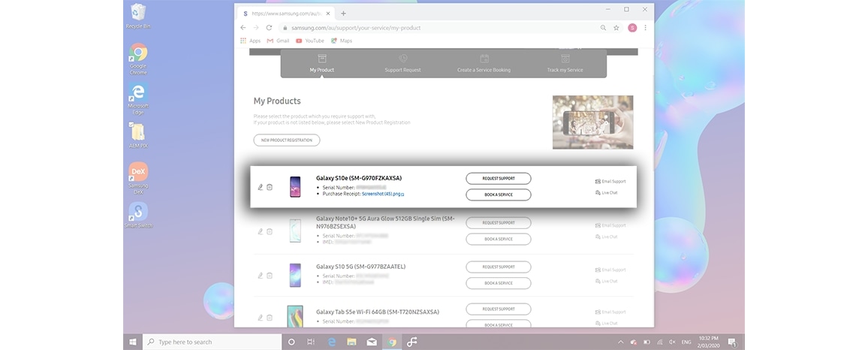Start Live Chat for Galaxy S10e
This screenshot has height=350, width=868.
(x=606, y=193)
